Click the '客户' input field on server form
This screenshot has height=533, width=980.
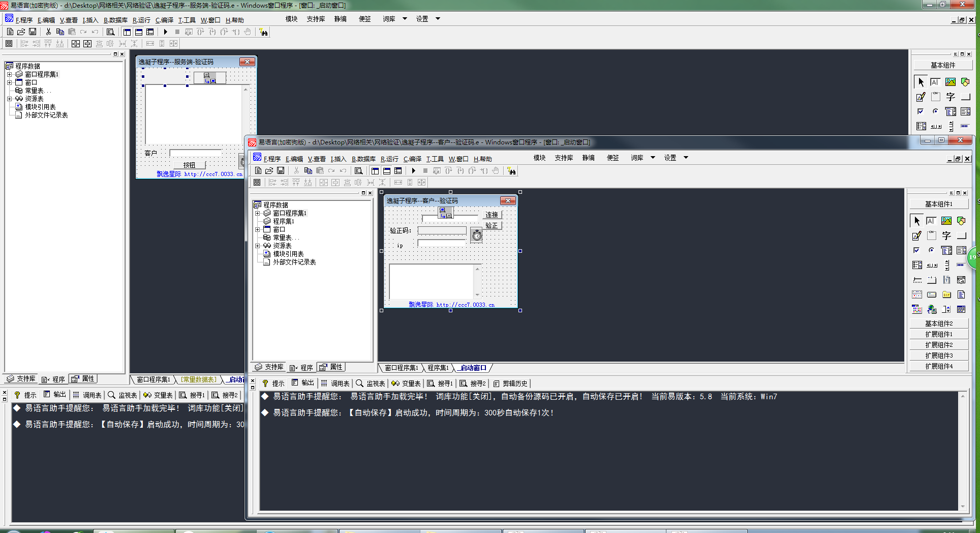(195, 153)
